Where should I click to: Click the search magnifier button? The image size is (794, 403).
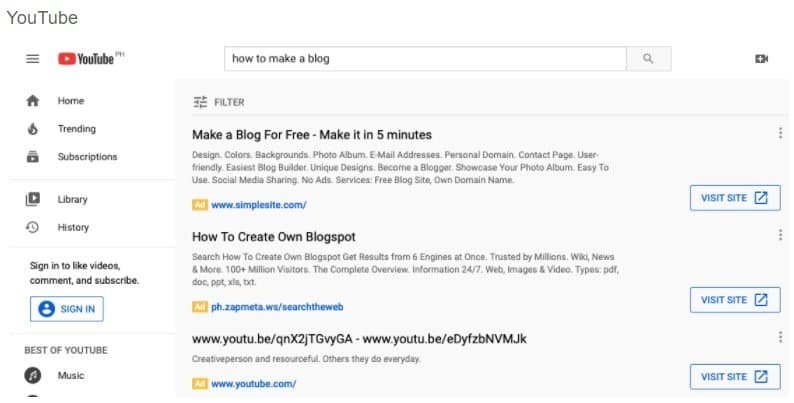648,59
